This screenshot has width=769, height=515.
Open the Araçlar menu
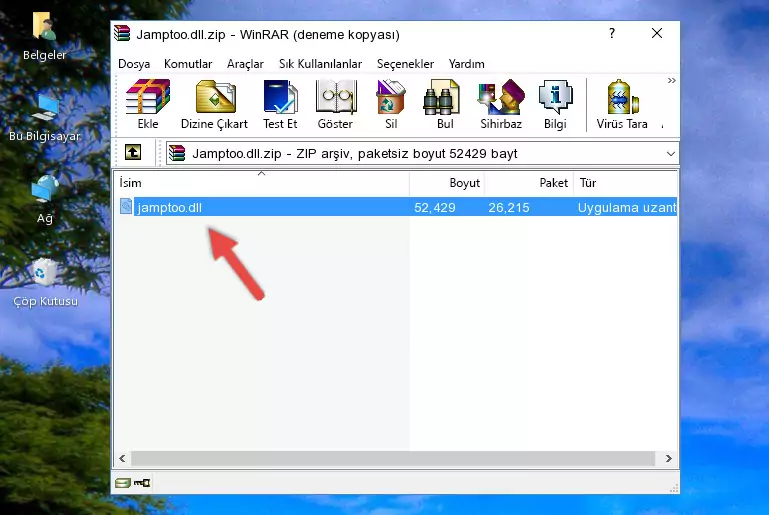click(245, 64)
